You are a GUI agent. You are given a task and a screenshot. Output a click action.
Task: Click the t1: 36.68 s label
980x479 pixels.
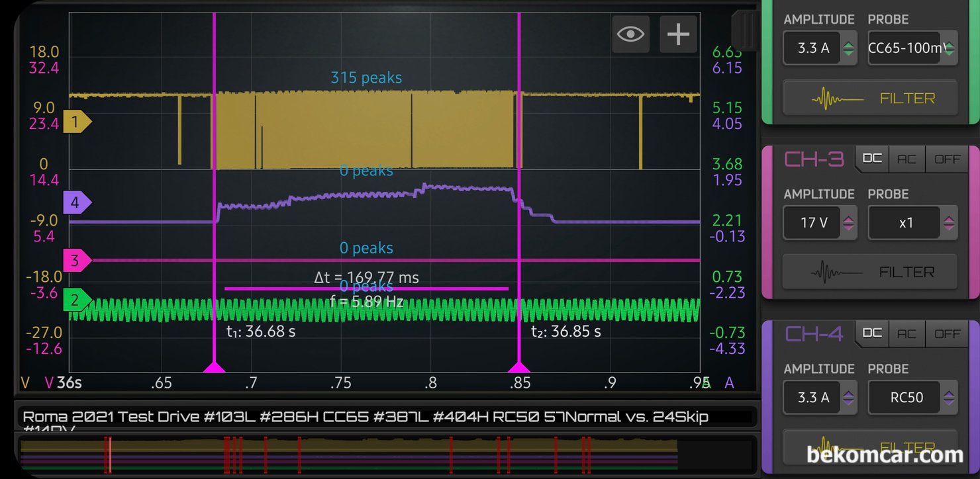261,331
